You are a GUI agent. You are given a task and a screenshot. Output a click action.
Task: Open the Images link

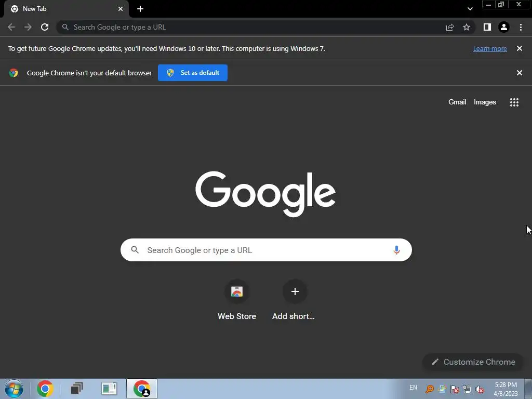pos(485,102)
